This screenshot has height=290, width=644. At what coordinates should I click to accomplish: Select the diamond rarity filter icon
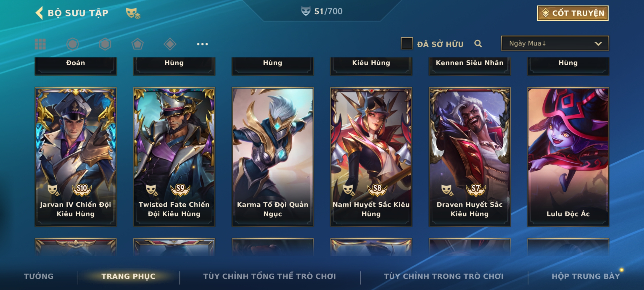coord(170,44)
